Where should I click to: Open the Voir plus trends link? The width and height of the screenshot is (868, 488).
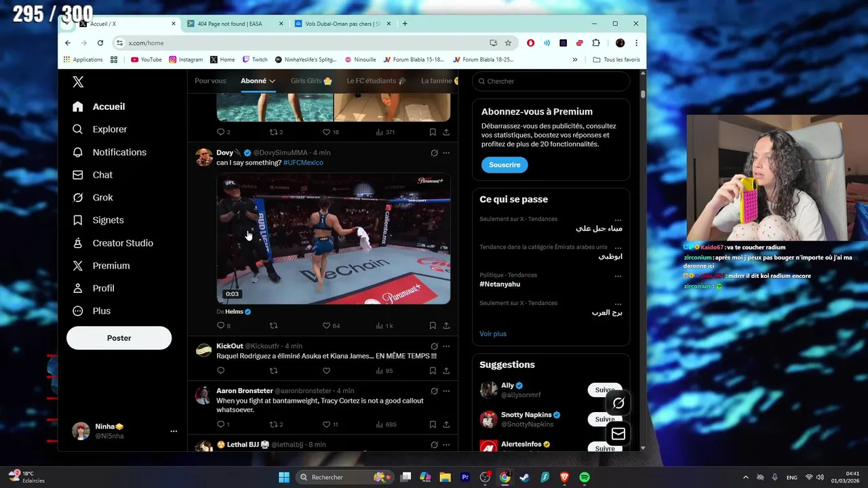(493, 334)
